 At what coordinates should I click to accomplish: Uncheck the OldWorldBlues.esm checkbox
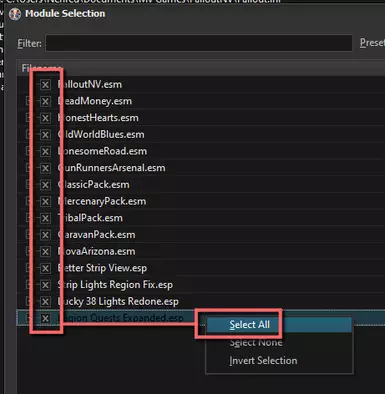coord(45,135)
